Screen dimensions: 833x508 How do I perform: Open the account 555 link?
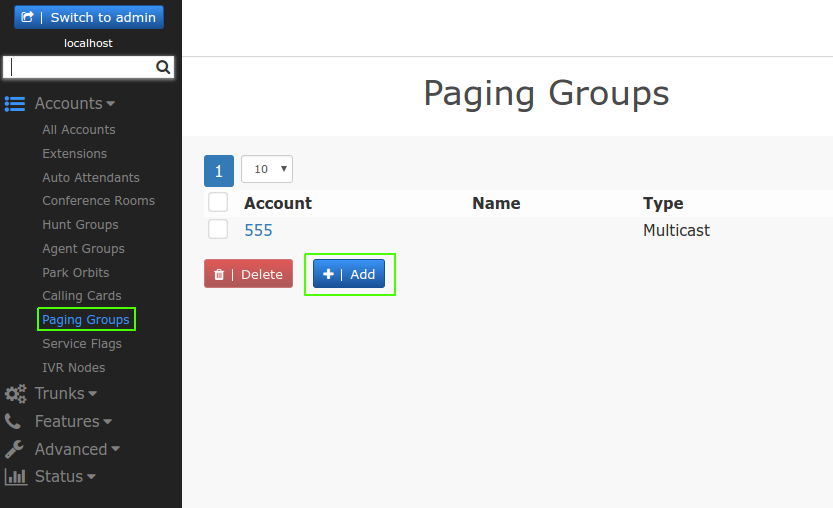click(x=258, y=231)
